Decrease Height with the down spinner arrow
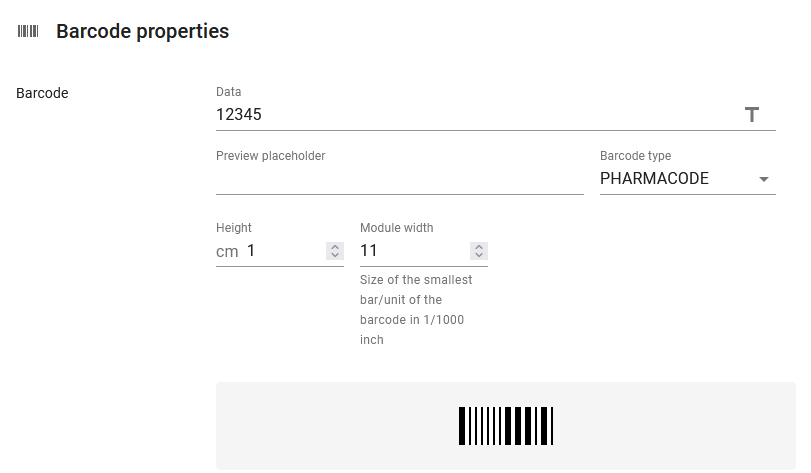Screen dimensions: 811x473 [335, 255]
